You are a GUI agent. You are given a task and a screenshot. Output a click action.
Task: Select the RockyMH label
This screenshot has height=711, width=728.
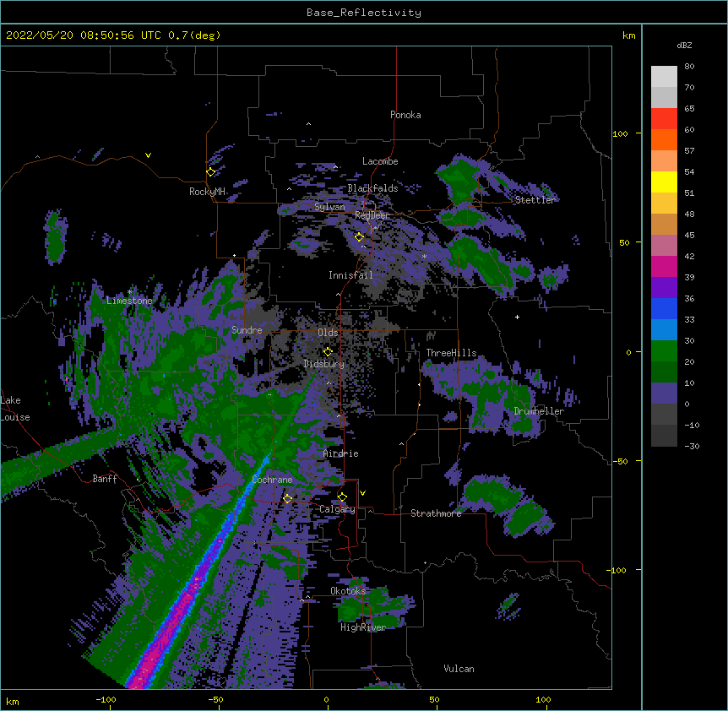coord(207,192)
